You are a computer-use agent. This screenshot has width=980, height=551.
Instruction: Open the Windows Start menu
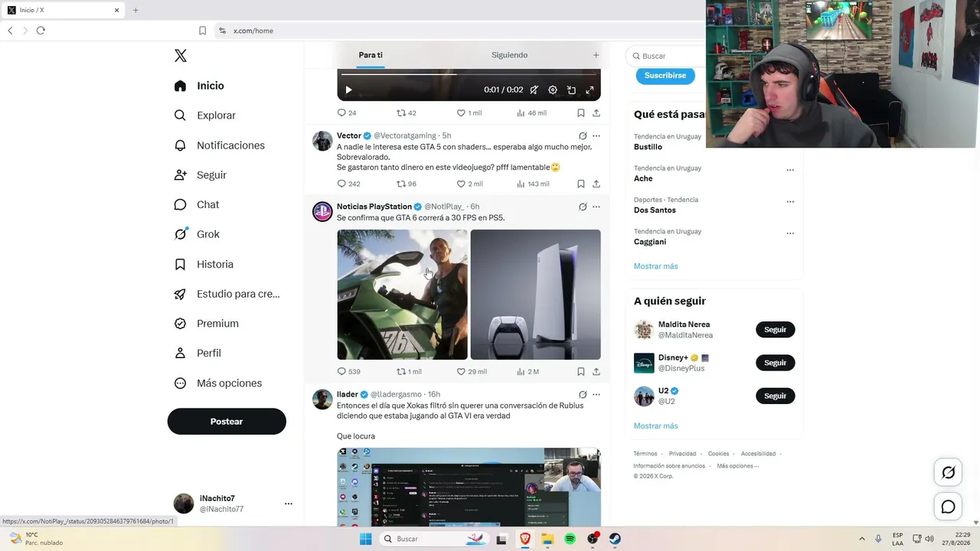[366, 540]
